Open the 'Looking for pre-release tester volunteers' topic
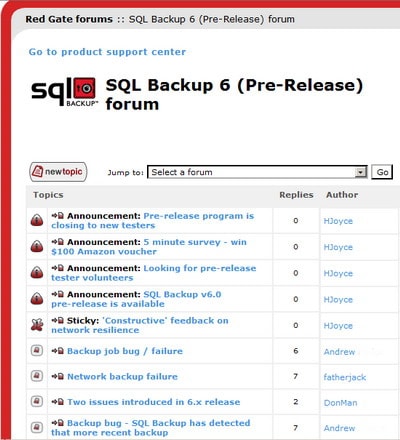 154,273
